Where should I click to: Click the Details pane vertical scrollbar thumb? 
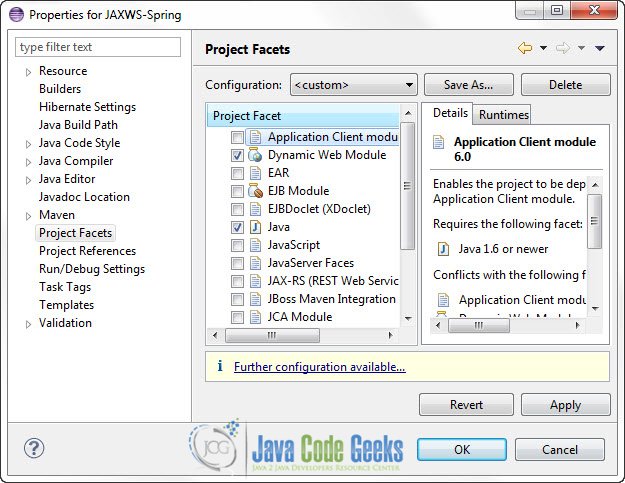pyautogui.click(x=595, y=221)
